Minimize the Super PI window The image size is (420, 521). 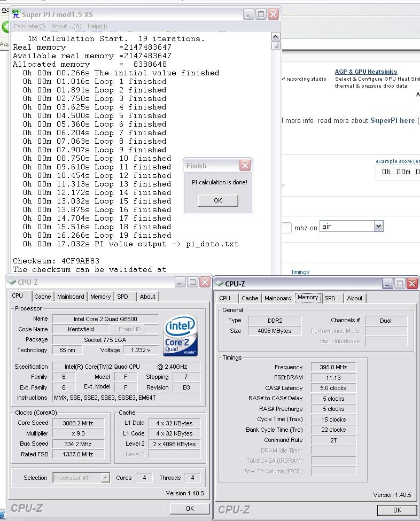point(248,14)
